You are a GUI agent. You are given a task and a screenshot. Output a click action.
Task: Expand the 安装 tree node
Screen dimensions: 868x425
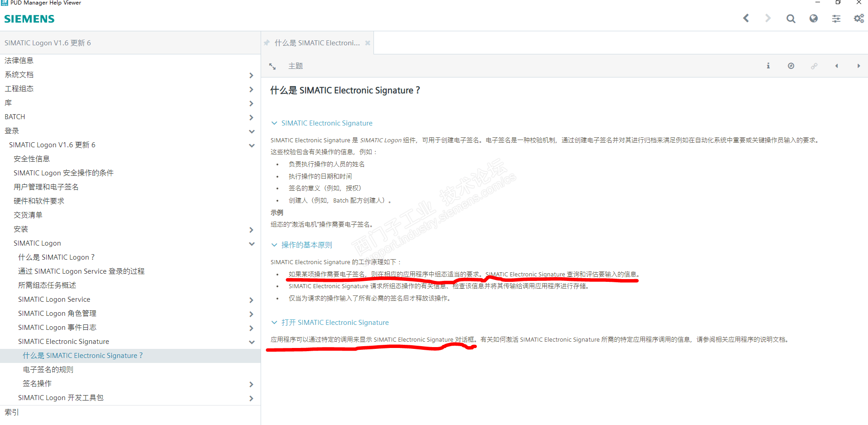251,230
